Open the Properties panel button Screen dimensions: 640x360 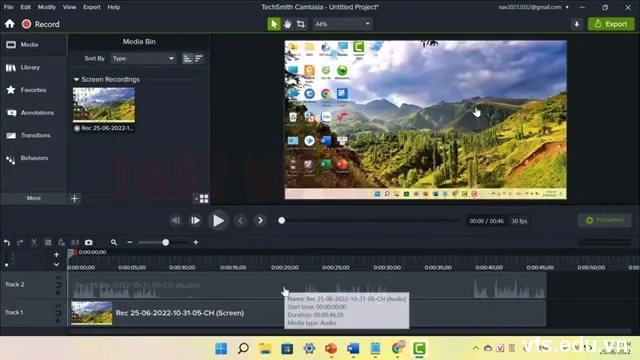[x=605, y=220]
